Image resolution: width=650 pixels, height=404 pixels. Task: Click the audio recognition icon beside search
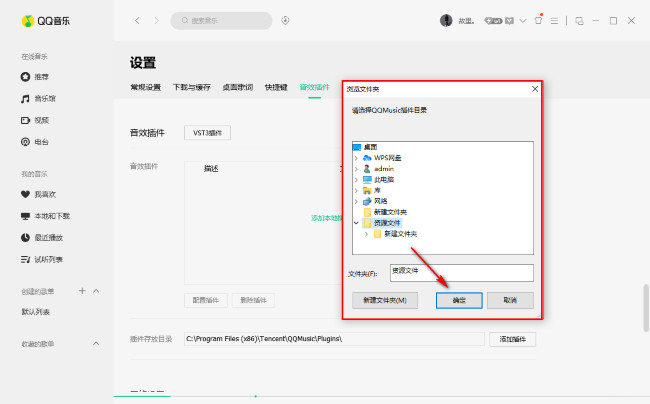click(x=286, y=20)
